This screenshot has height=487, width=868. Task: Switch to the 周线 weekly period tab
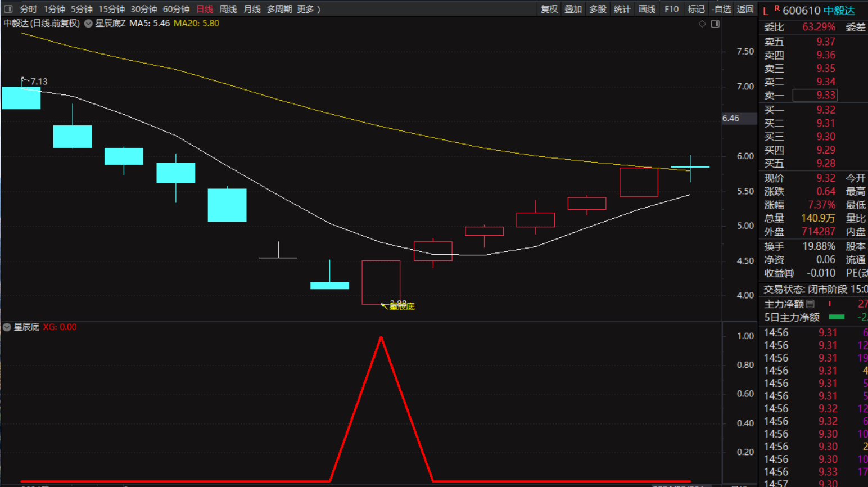228,9
